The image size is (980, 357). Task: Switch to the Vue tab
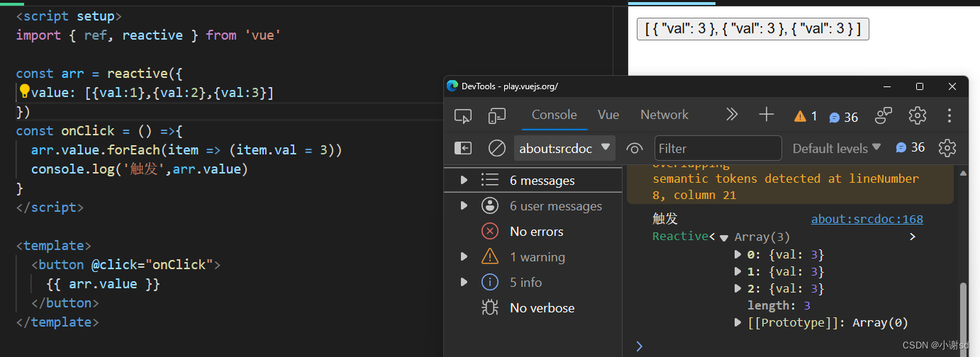(x=608, y=115)
